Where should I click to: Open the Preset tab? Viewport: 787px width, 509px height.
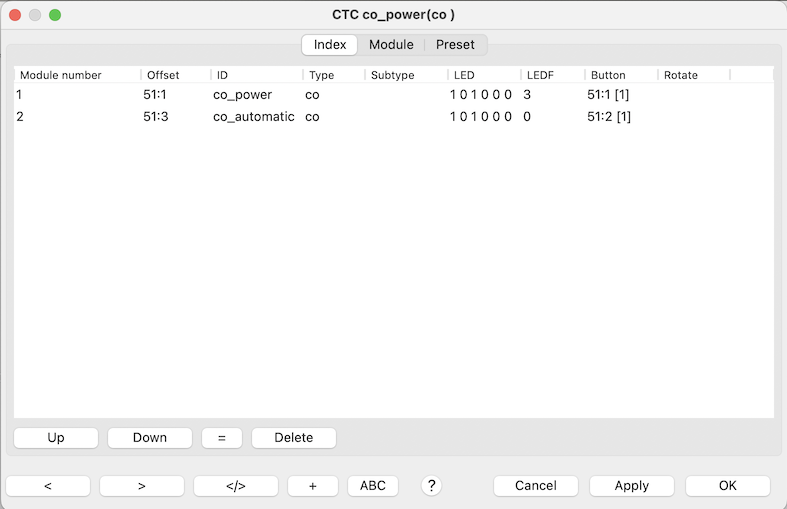[455, 45]
